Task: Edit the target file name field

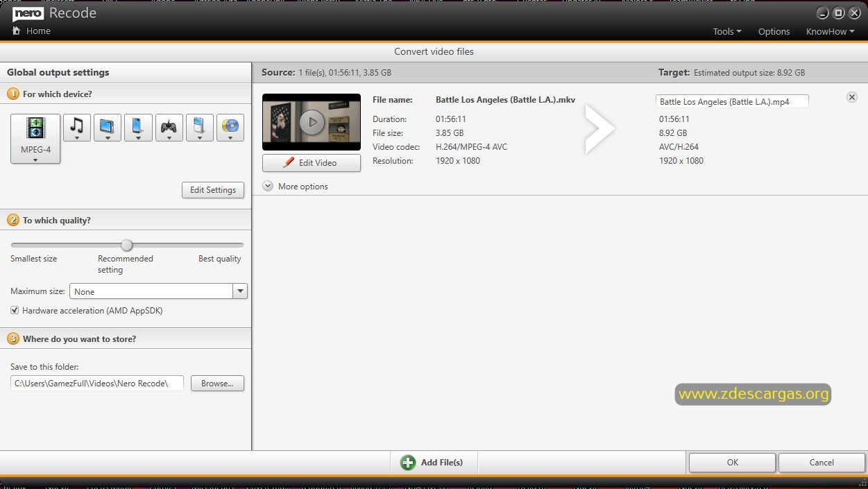Action: click(732, 101)
